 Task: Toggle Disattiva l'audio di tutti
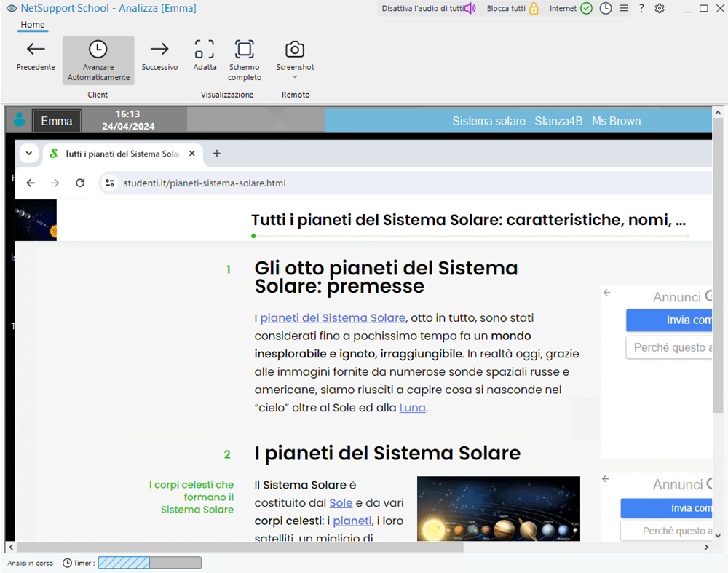point(429,9)
